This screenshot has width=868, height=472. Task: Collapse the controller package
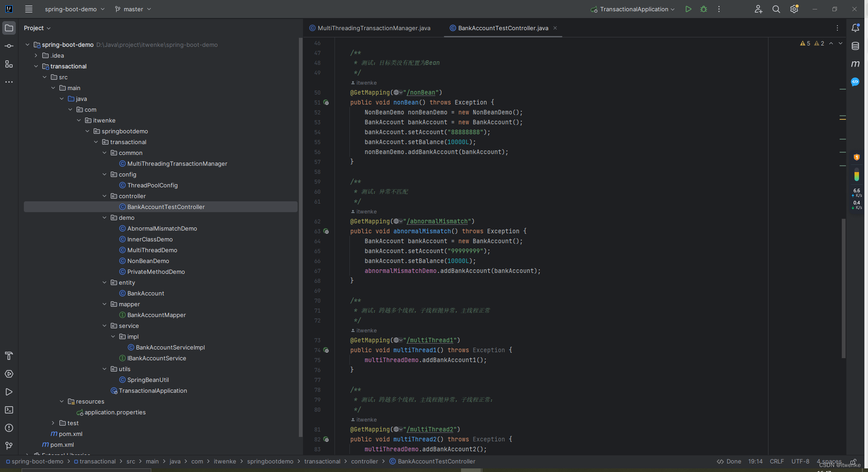click(x=104, y=196)
